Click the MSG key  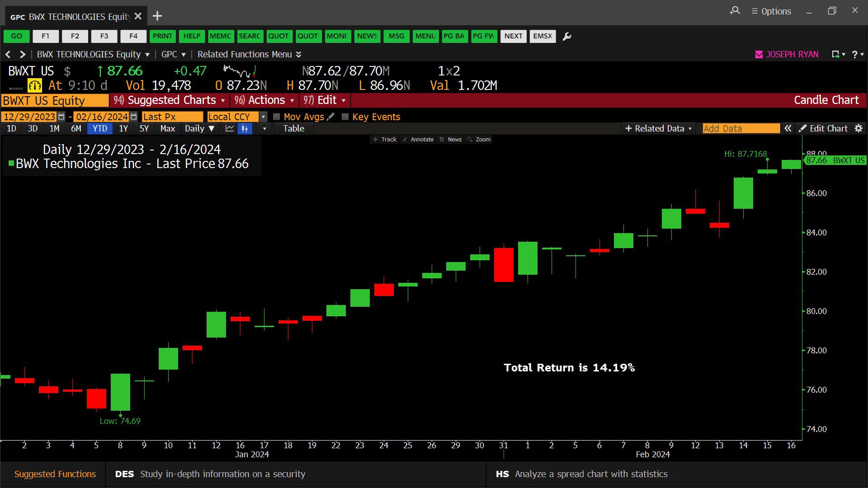[396, 36]
